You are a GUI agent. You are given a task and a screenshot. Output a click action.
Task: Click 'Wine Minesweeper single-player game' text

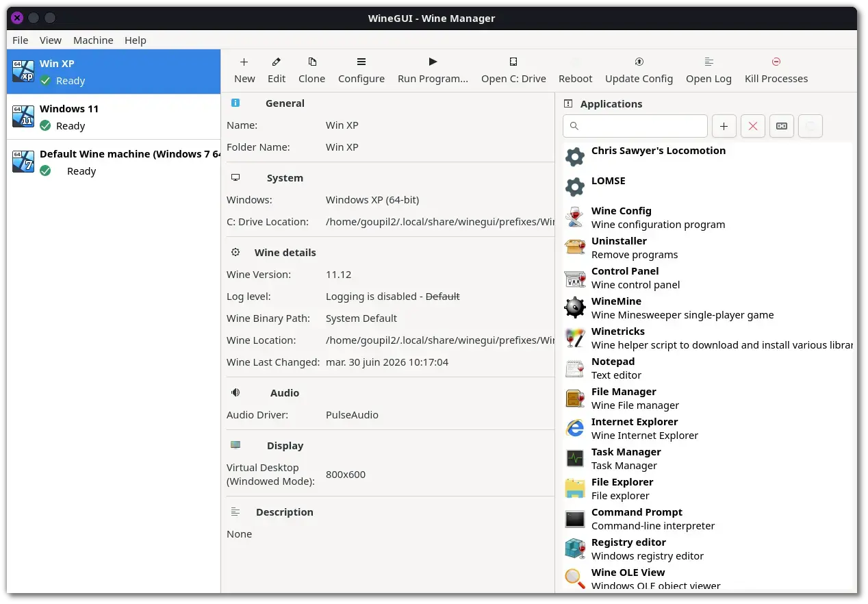click(x=682, y=315)
